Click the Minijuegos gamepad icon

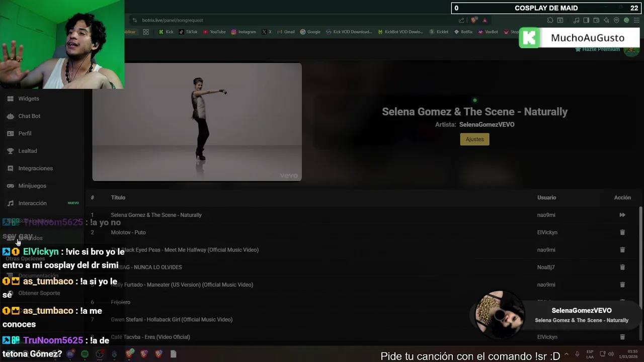(x=10, y=186)
